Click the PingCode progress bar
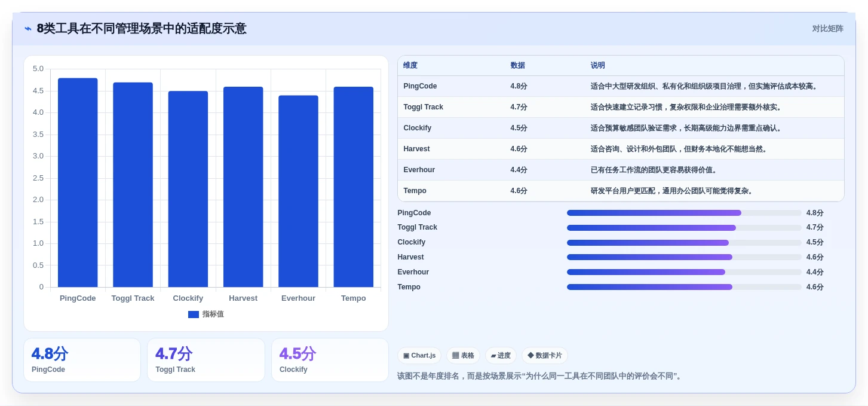This screenshot has height=406, width=868. pos(684,213)
